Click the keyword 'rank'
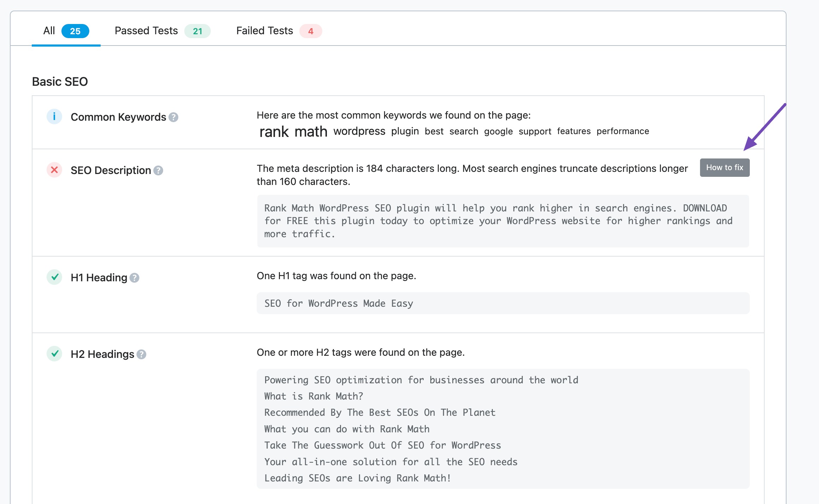Image resolution: width=819 pixels, height=504 pixels. (274, 132)
